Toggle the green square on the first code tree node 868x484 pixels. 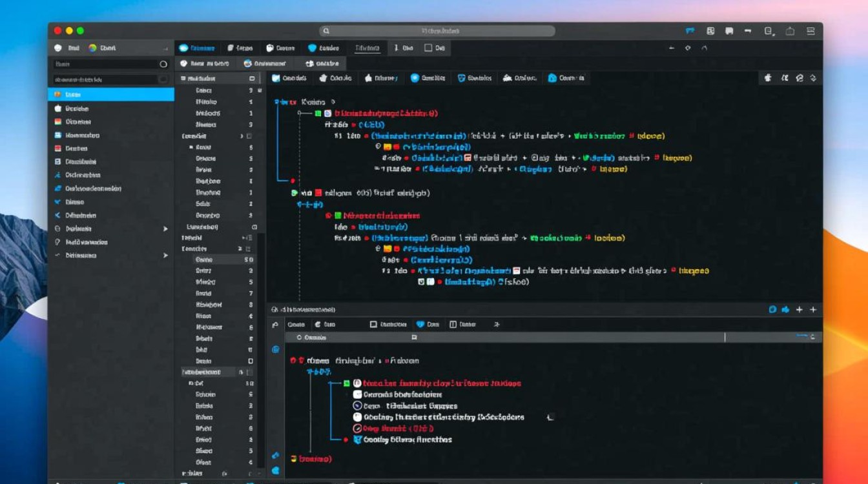(318, 114)
